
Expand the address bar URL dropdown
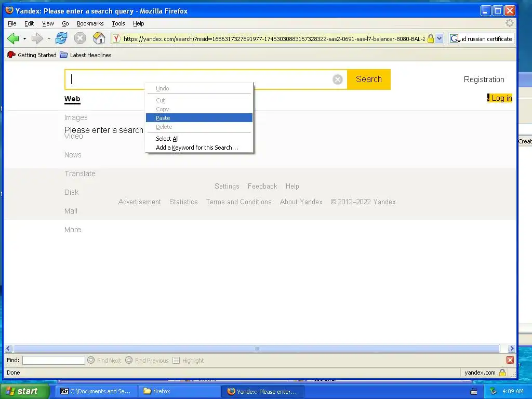coord(440,38)
